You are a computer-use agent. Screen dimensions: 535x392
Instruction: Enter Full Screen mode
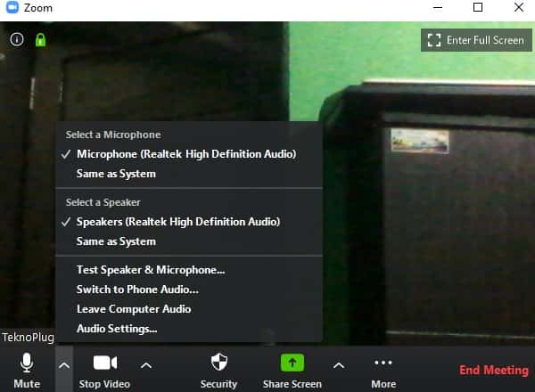click(476, 40)
